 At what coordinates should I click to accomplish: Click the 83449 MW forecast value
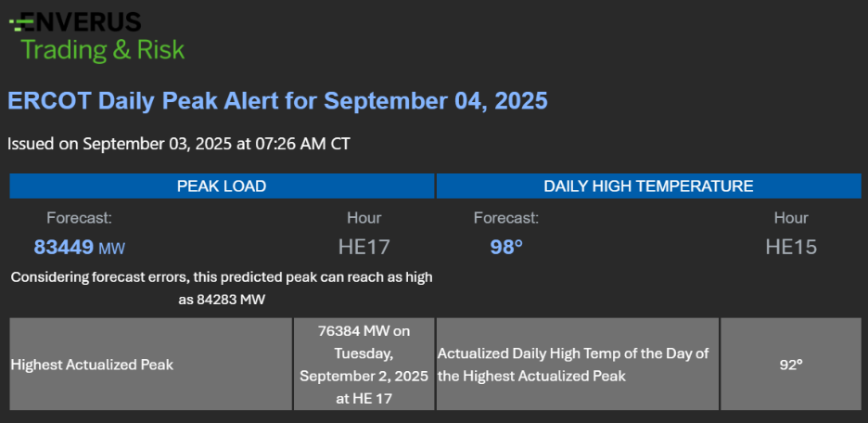tap(78, 248)
